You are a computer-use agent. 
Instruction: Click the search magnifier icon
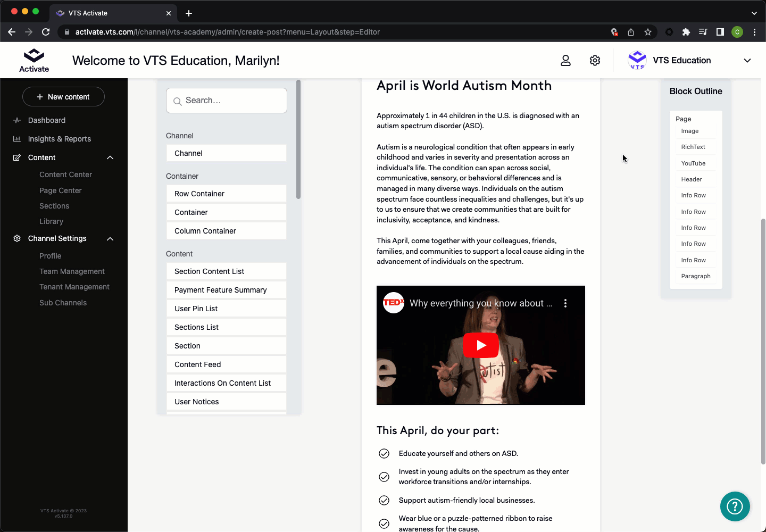(178, 101)
